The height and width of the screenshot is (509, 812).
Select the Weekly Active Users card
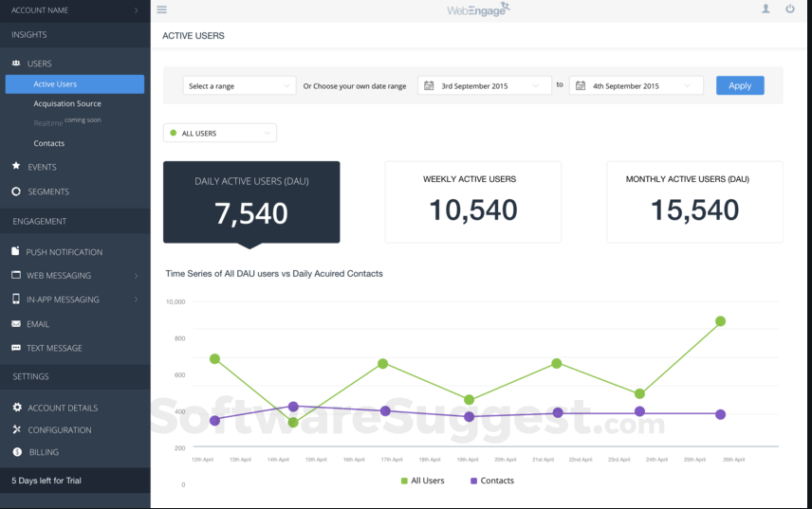tap(472, 201)
